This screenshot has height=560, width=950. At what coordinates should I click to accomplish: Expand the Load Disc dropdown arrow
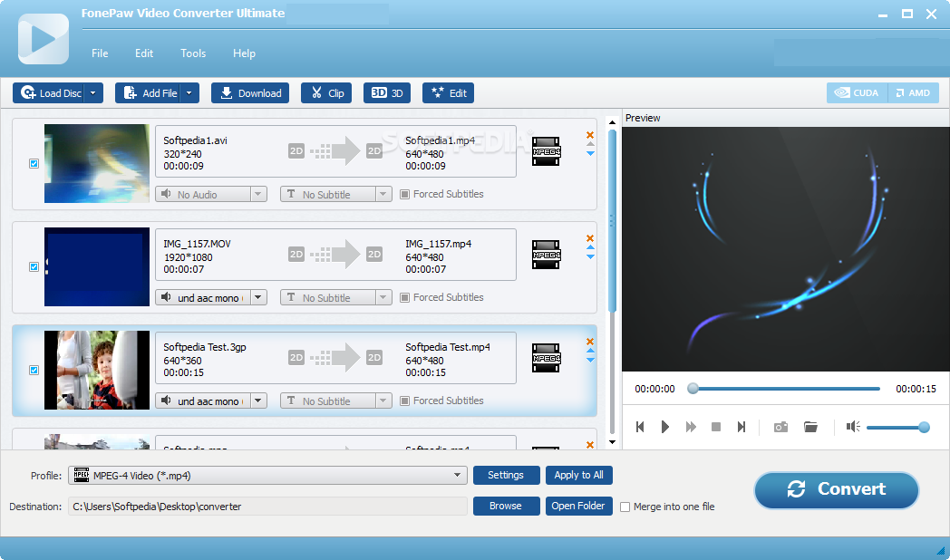[x=93, y=93]
